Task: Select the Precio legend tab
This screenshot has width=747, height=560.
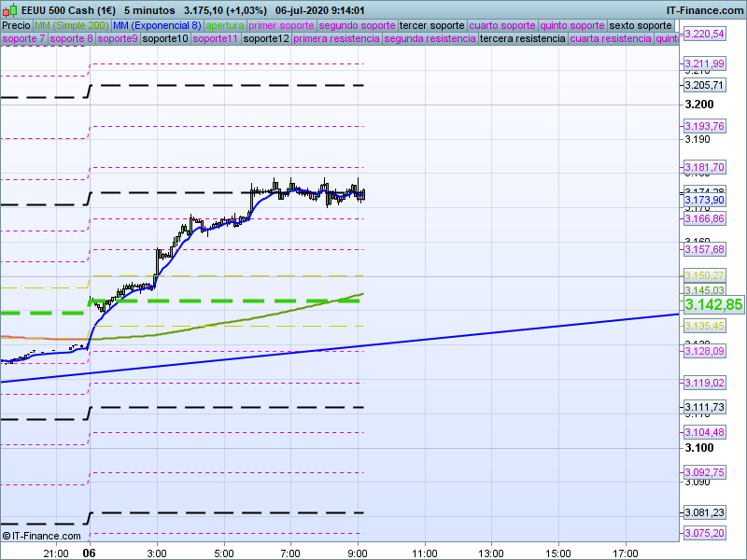Action: [x=16, y=26]
